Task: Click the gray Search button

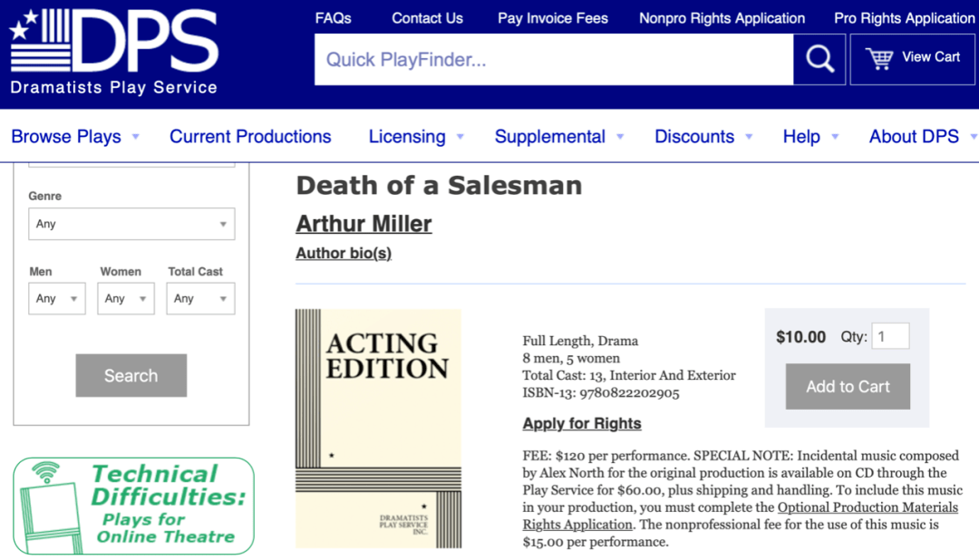Action: pyautogui.click(x=131, y=375)
